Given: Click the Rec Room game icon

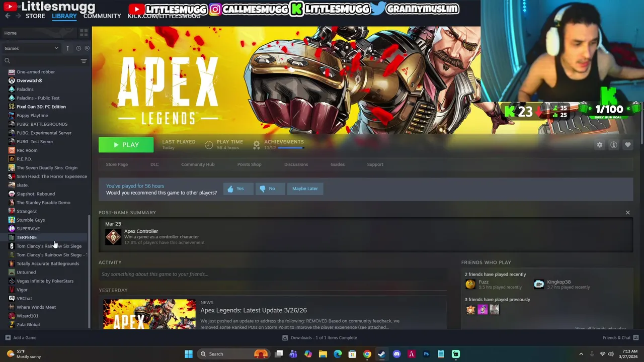Looking at the screenshot, I should pyautogui.click(x=12, y=150).
